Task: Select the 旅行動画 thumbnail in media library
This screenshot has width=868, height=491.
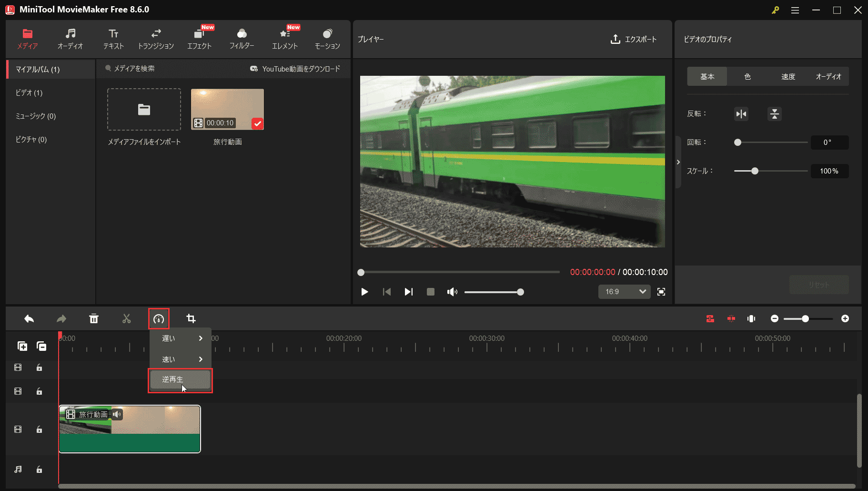Action: point(227,109)
